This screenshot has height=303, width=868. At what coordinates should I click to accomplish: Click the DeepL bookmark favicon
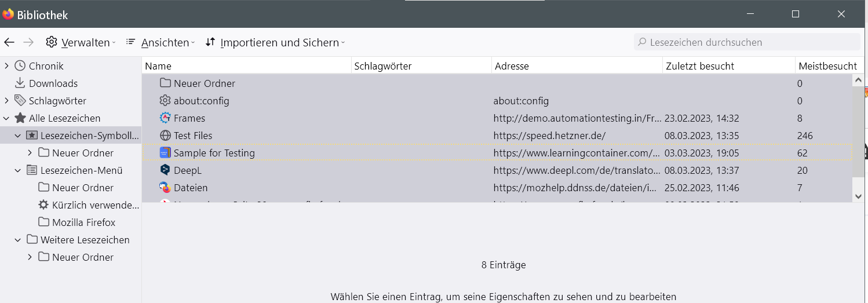(x=165, y=170)
